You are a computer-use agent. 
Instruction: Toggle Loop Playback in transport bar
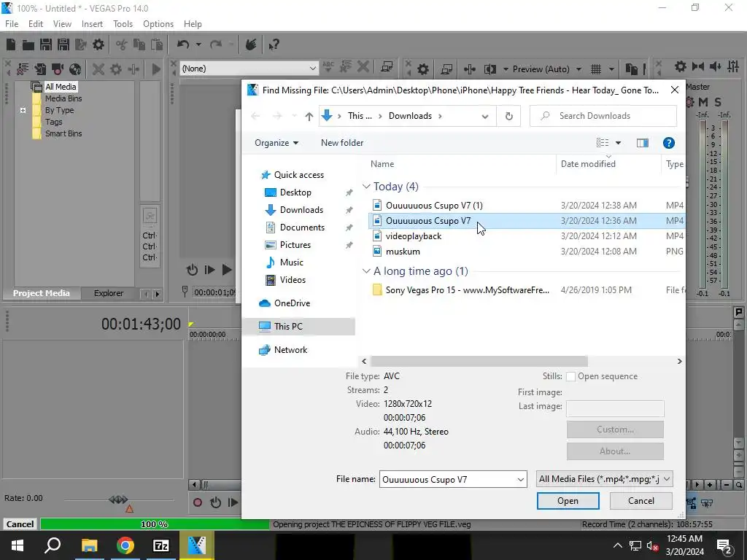[x=215, y=502]
